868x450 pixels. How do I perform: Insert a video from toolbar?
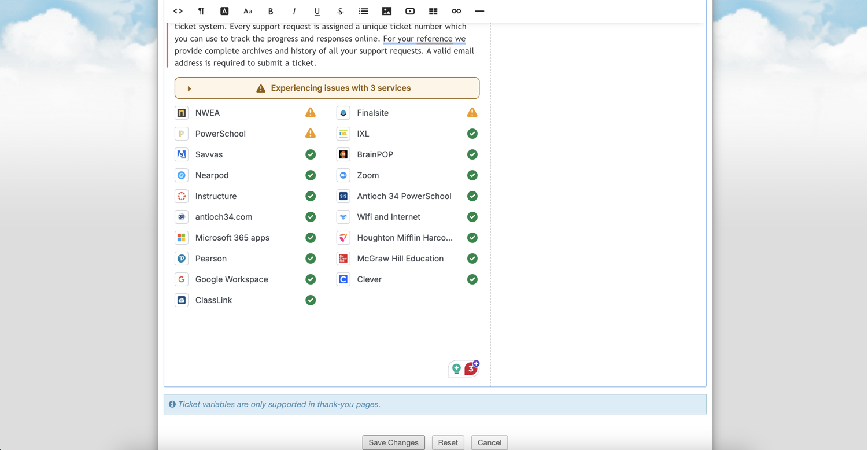tap(410, 11)
